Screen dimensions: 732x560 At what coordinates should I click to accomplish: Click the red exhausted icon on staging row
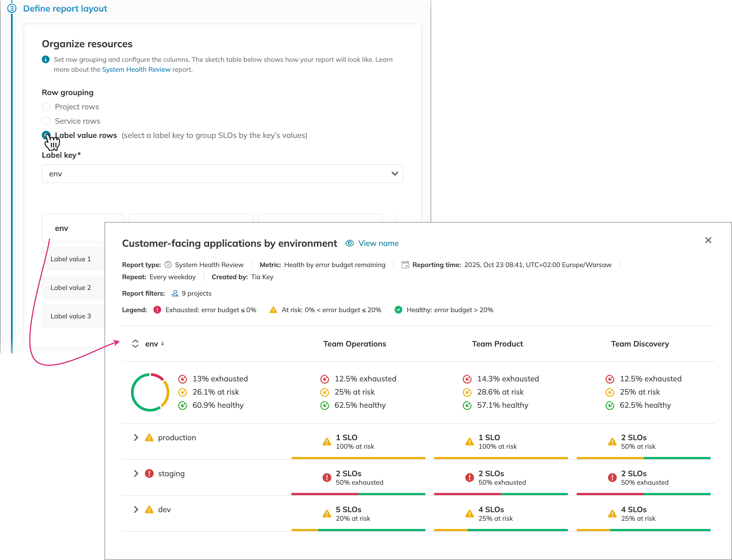149,474
